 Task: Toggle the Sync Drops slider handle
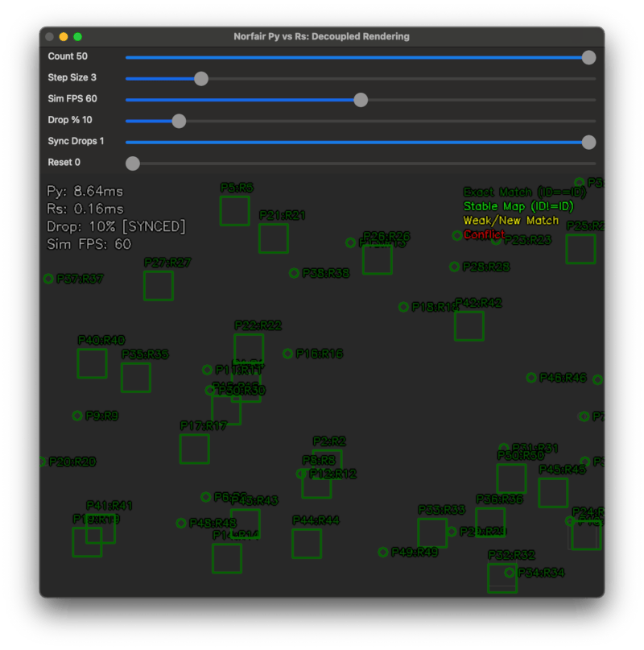pyautogui.click(x=588, y=142)
